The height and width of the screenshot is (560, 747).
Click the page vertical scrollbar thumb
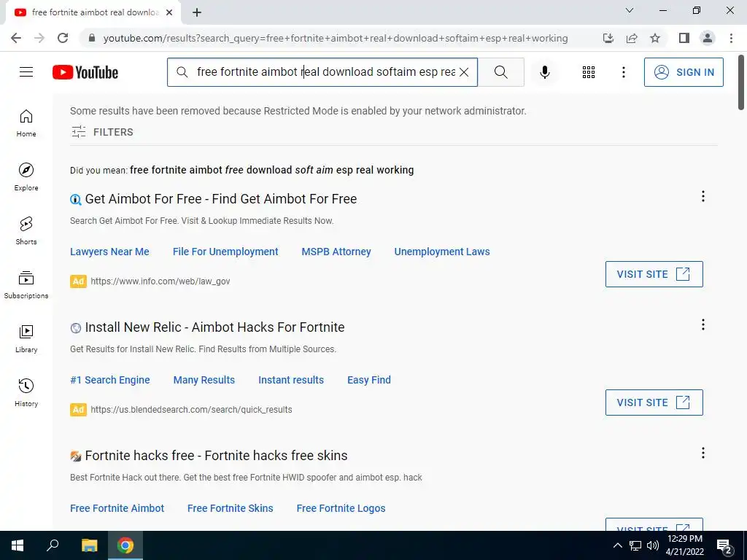tap(741, 82)
